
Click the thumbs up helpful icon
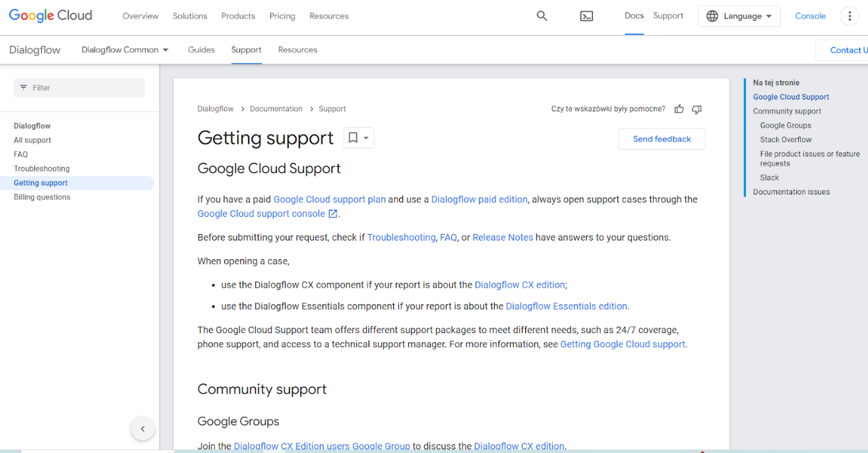click(679, 109)
